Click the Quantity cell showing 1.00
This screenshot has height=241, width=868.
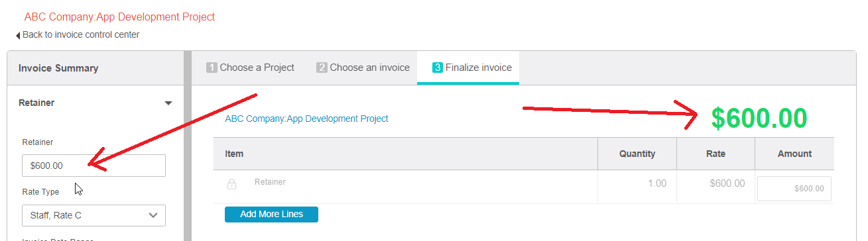[637, 183]
